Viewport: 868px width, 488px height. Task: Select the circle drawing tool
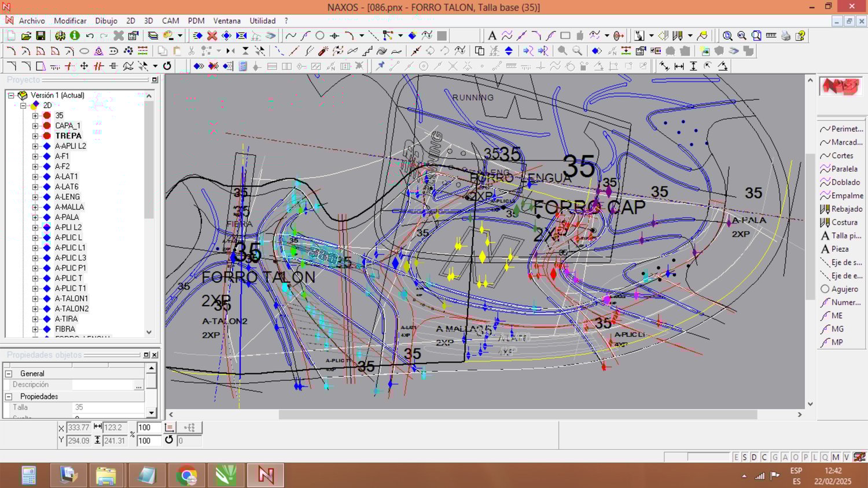pos(319,36)
